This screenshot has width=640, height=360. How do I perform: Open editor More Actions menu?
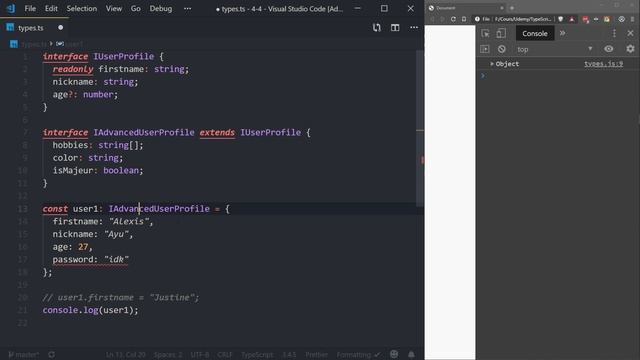point(414,27)
